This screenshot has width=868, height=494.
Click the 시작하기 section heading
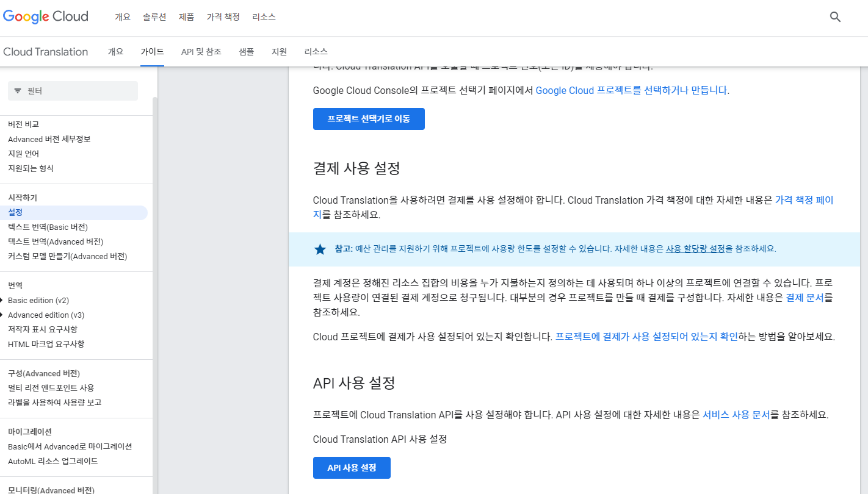click(23, 198)
